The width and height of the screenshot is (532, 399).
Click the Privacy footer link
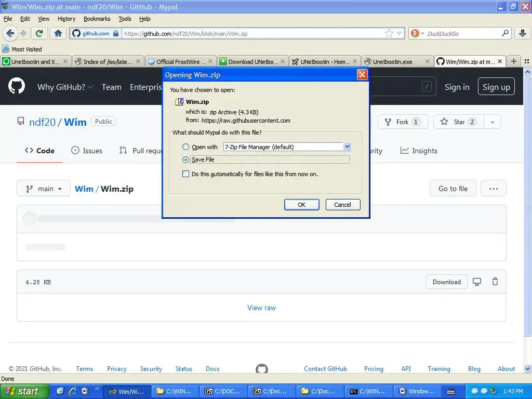(117, 368)
